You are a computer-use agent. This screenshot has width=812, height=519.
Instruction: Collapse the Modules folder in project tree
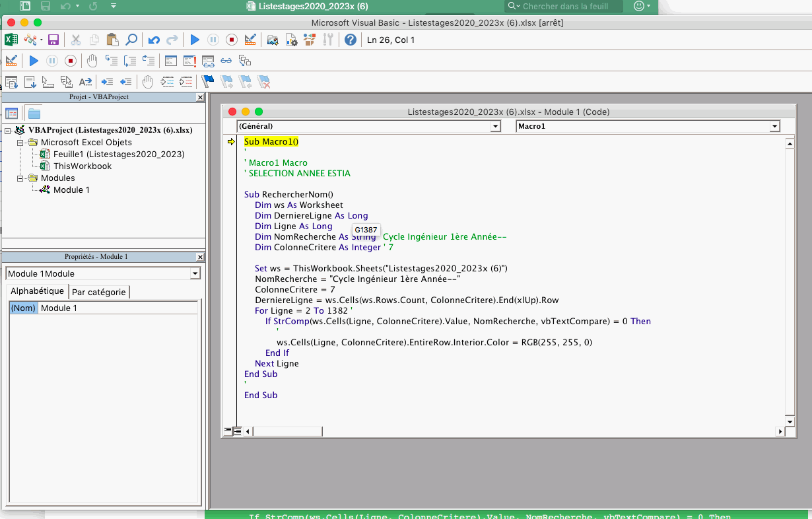[x=20, y=178]
